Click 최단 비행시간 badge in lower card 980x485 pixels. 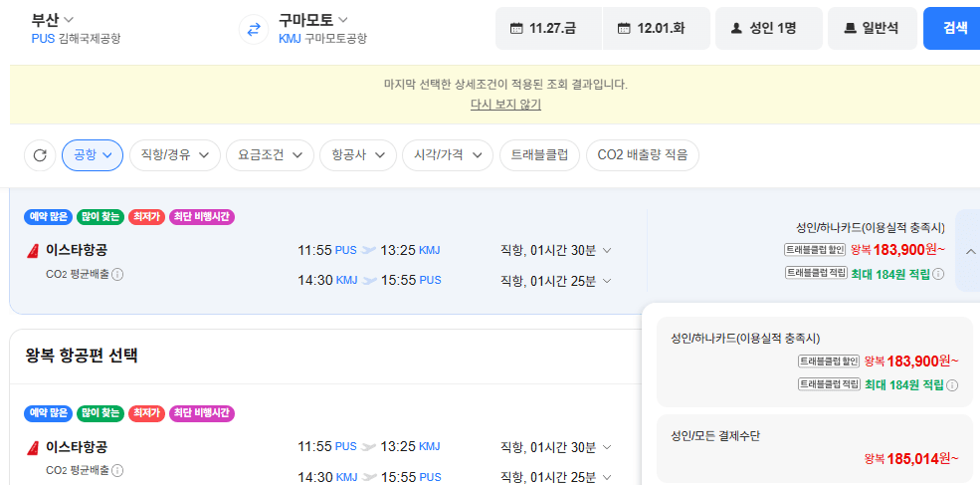202,413
